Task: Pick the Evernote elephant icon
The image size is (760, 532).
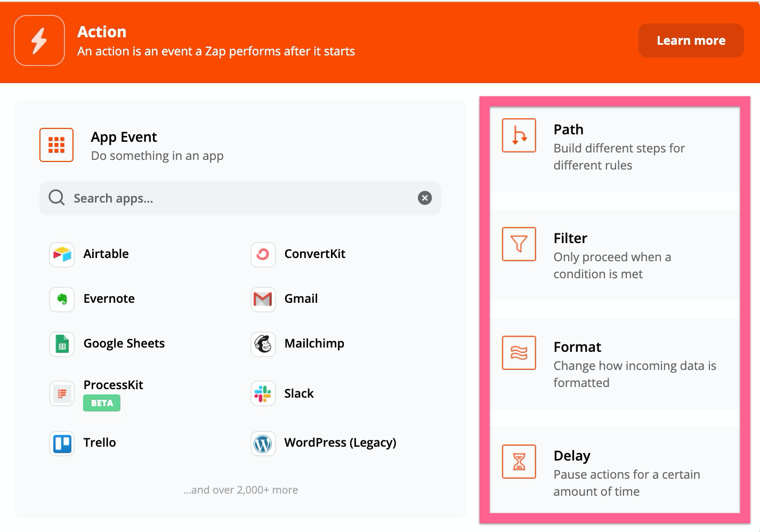Action: [x=62, y=299]
